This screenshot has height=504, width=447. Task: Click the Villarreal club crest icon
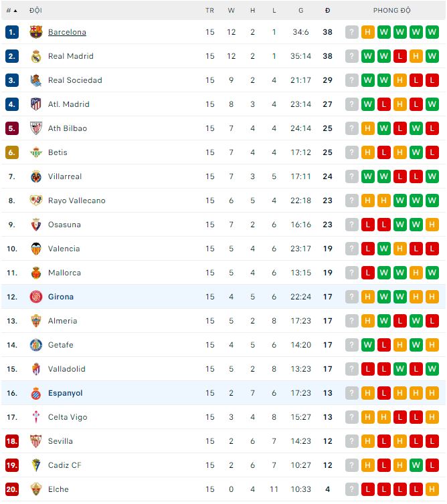[35, 176]
